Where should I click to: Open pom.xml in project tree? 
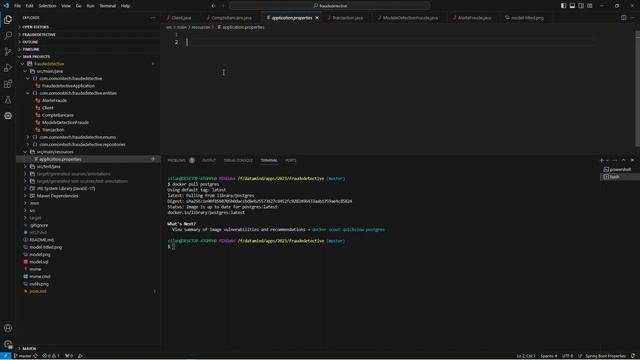[x=38, y=291]
